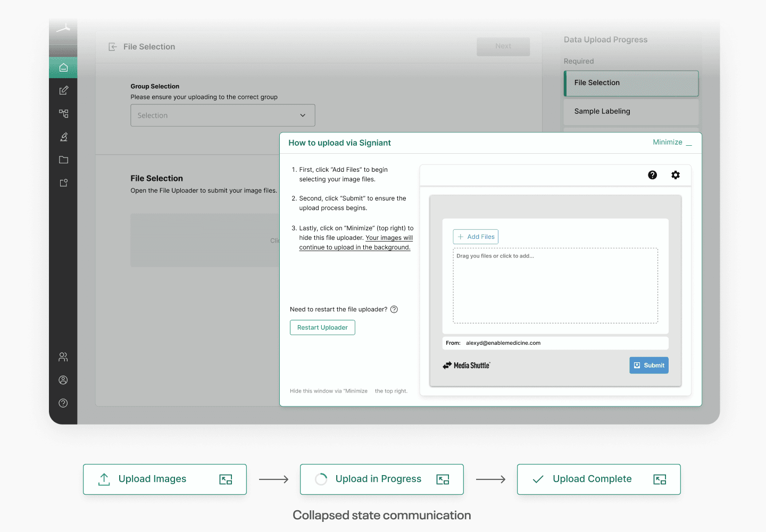Click the app logo atop the sidebar
This screenshot has width=766, height=532.
[x=63, y=28]
